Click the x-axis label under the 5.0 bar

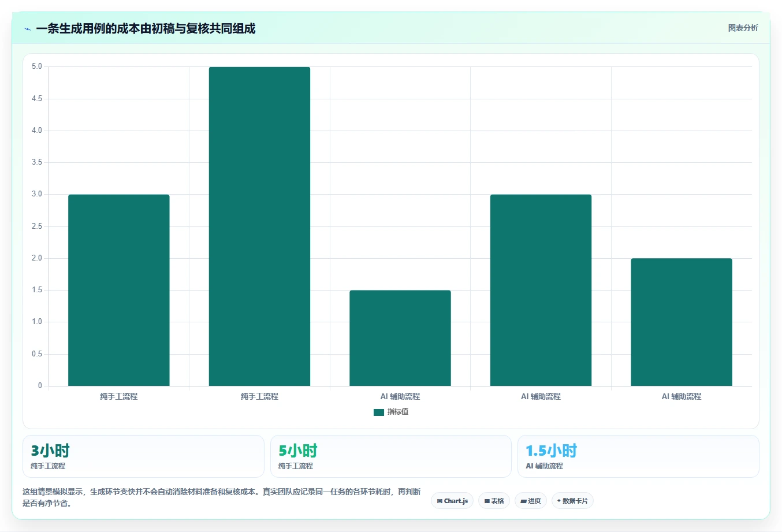(259, 396)
